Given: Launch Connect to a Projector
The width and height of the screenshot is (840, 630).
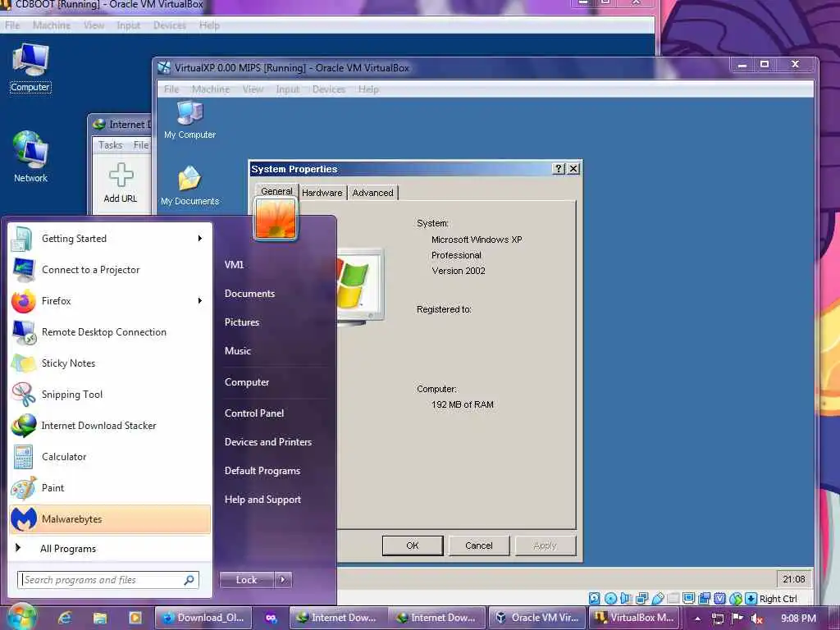Looking at the screenshot, I should [x=110, y=270].
